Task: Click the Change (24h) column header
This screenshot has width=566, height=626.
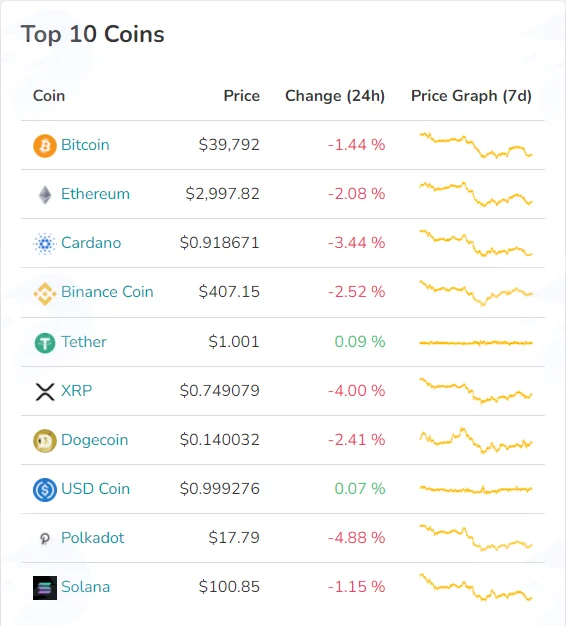Action: 335,96
